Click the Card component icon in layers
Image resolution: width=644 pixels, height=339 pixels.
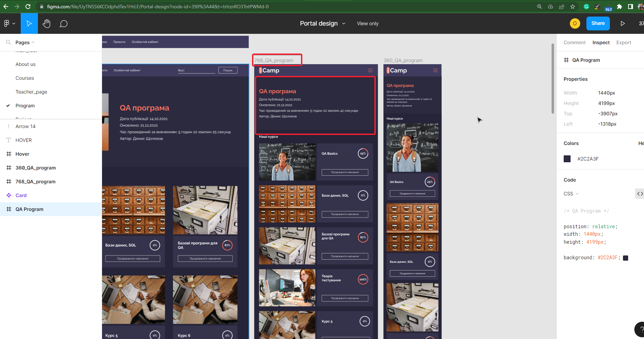point(9,195)
